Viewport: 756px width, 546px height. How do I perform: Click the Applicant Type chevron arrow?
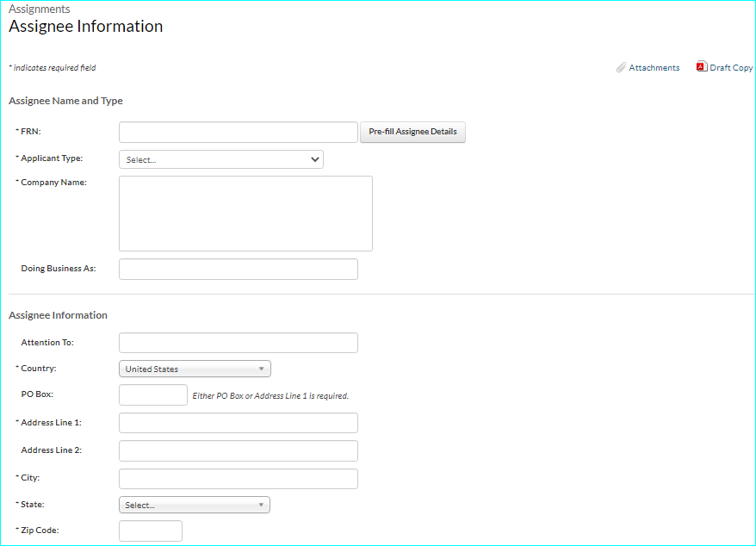pyautogui.click(x=315, y=159)
